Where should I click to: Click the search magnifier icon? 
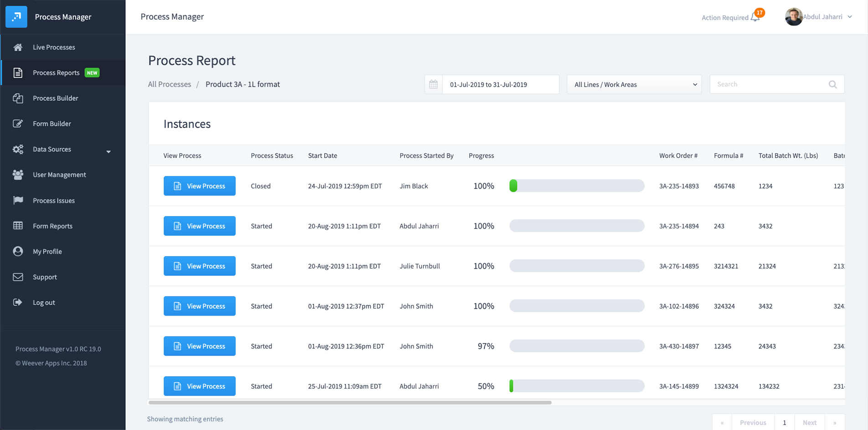point(832,84)
